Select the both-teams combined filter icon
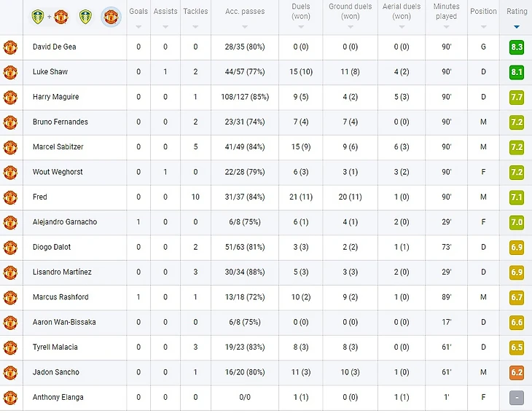Viewport: 532px width, 413px height. click(x=50, y=16)
